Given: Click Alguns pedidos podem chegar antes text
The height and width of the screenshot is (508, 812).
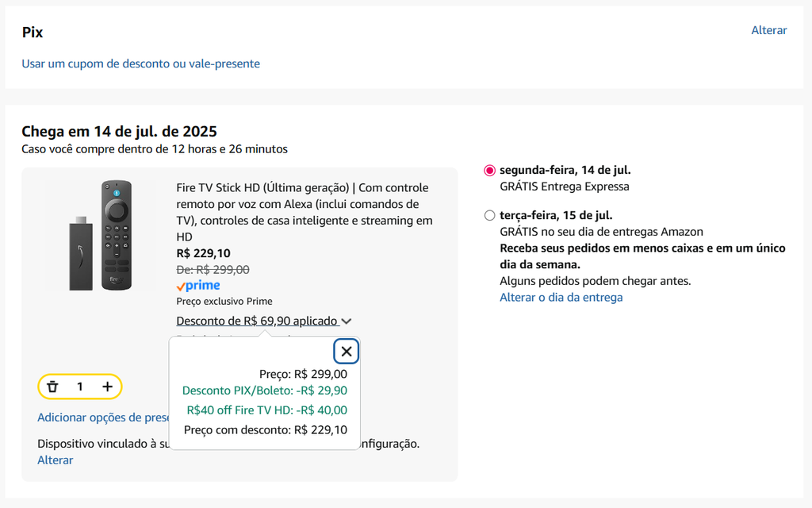Looking at the screenshot, I should pyautogui.click(x=596, y=281).
